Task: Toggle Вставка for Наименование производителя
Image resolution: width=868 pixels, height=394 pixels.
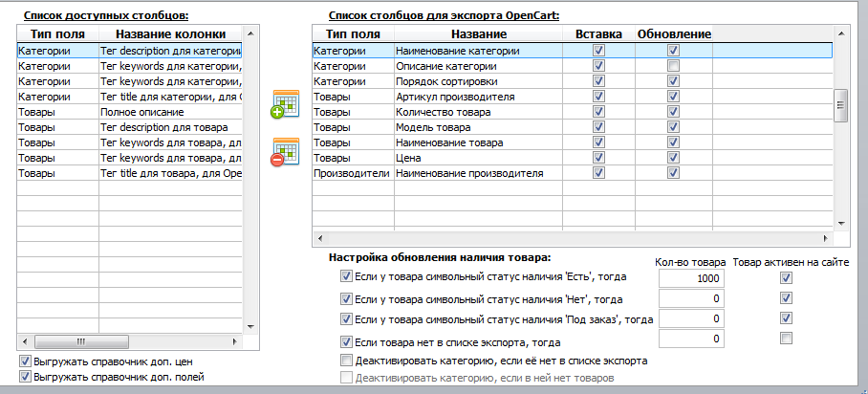Action: tap(598, 173)
